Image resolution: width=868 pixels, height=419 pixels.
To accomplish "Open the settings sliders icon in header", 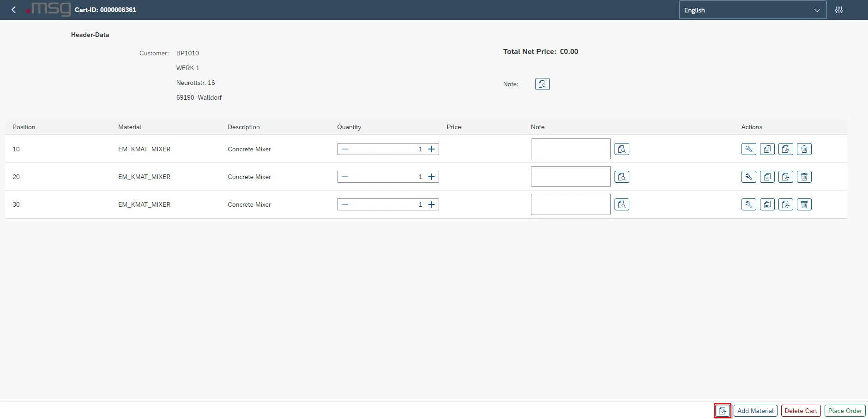I will (x=839, y=10).
